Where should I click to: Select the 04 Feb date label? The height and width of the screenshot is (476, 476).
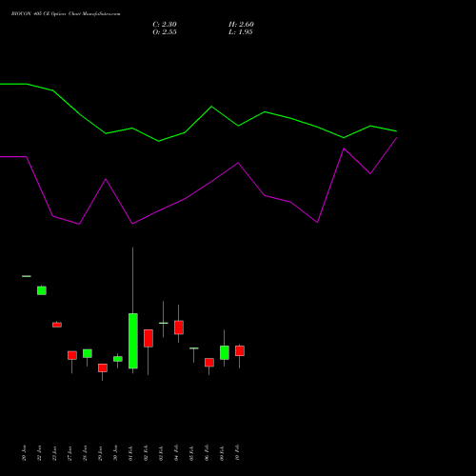(x=177, y=453)
